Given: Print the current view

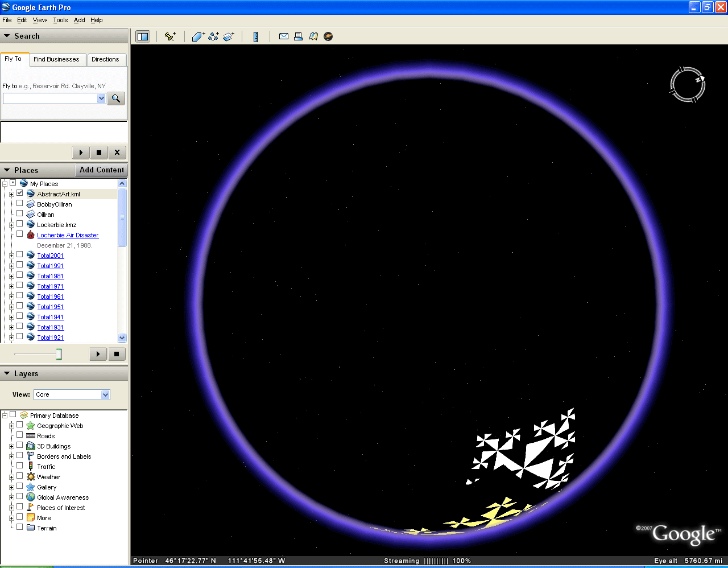Looking at the screenshot, I should click(x=299, y=36).
